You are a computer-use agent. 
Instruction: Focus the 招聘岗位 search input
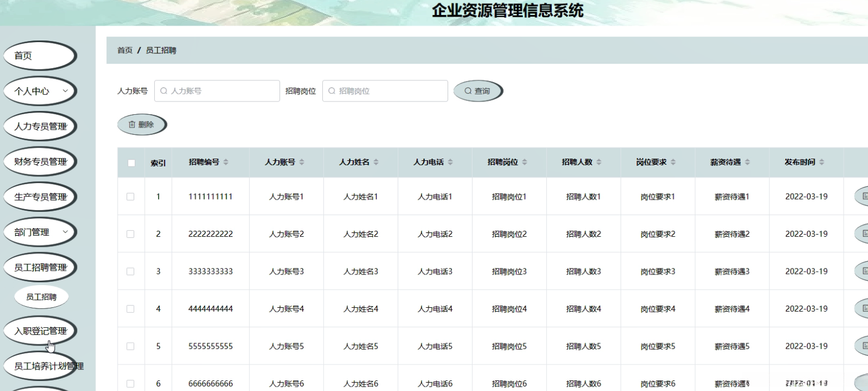click(x=385, y=91)
